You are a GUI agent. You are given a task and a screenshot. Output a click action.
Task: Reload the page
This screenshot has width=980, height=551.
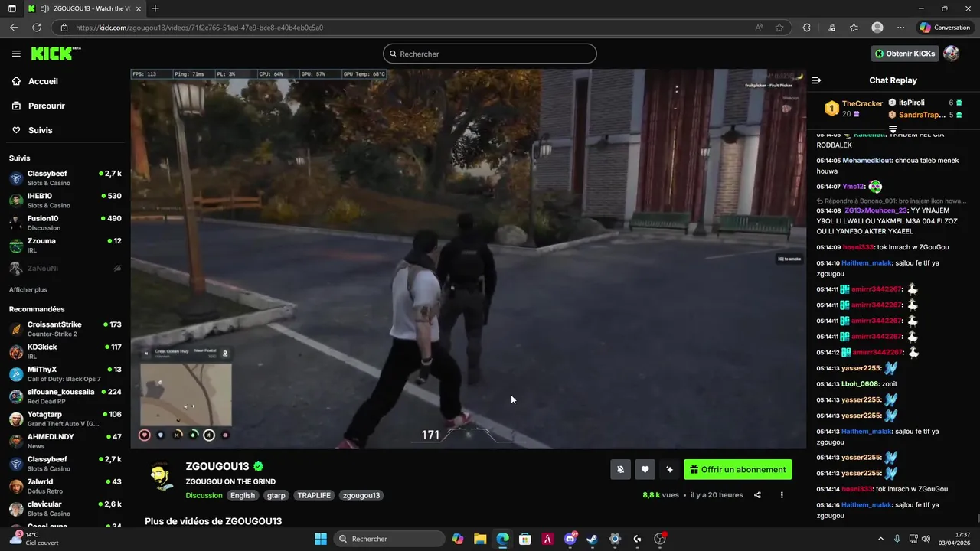[36, 28]
